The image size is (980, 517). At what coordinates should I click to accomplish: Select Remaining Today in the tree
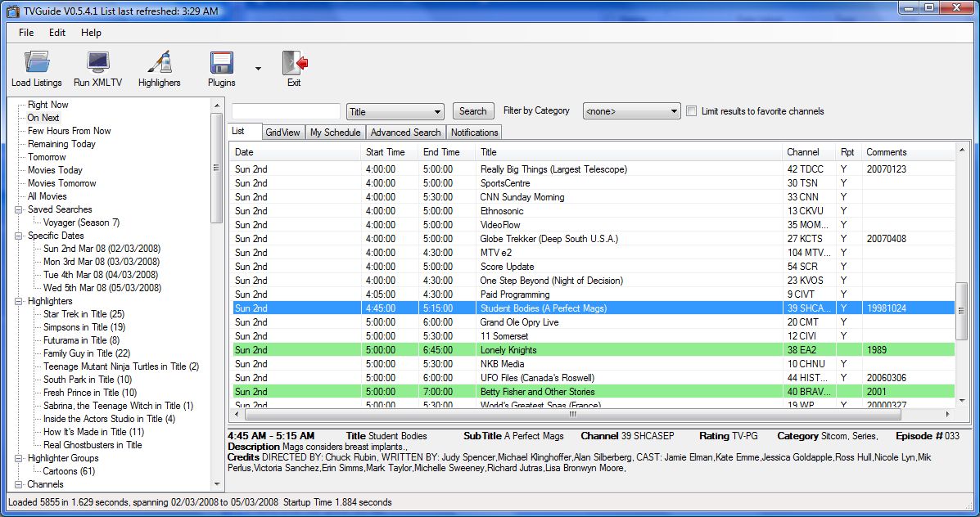coord(62,144)
